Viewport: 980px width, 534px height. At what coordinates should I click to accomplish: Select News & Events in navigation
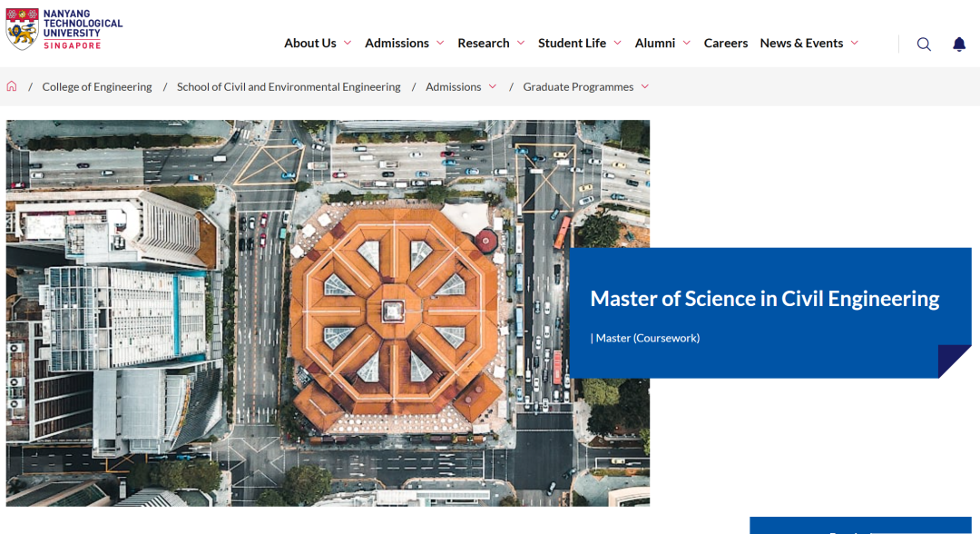point(801,43)
